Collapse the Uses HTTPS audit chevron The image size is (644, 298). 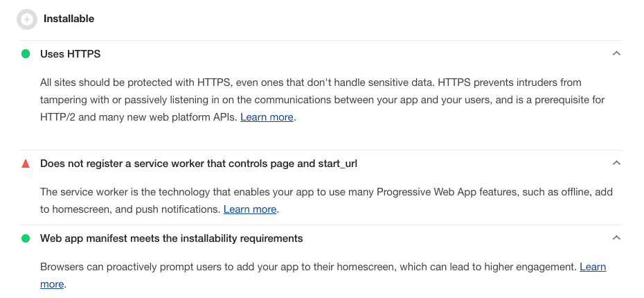(x=616, y=53)
